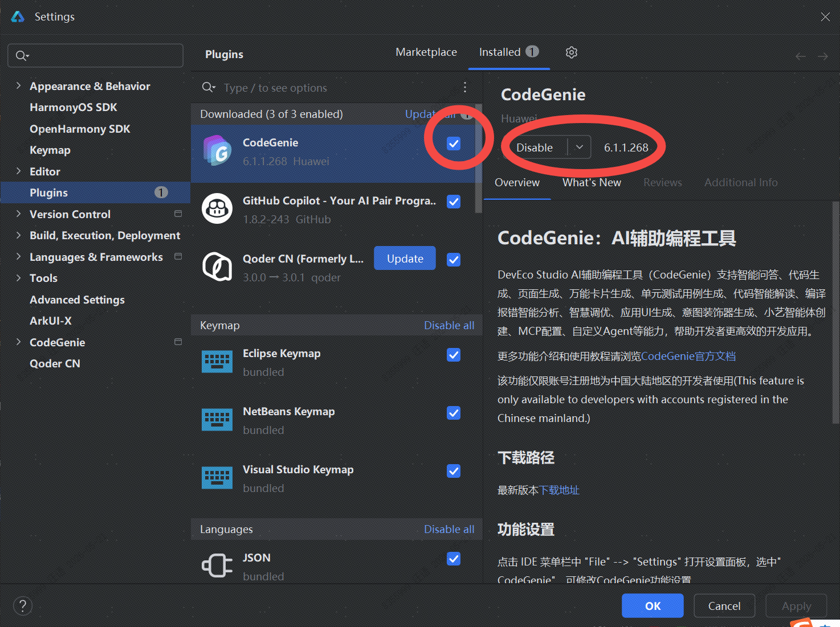Switch to the Marketplace tab

pos(426,52)
